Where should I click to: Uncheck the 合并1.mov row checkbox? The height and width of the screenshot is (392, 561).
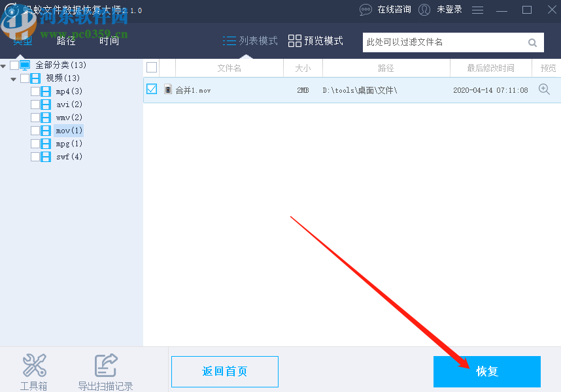pos(151,89)
